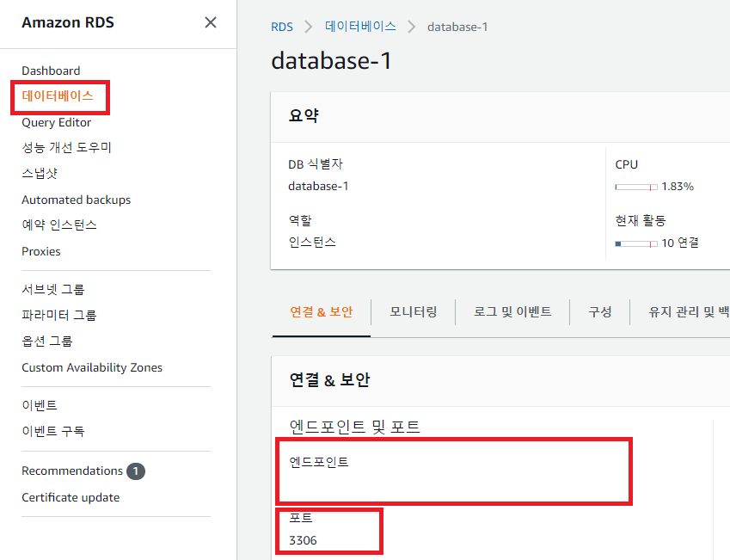Click the RDS breadcrumb link
The width and height of the screenshot is (730, 560).
[x=282, y=27]
